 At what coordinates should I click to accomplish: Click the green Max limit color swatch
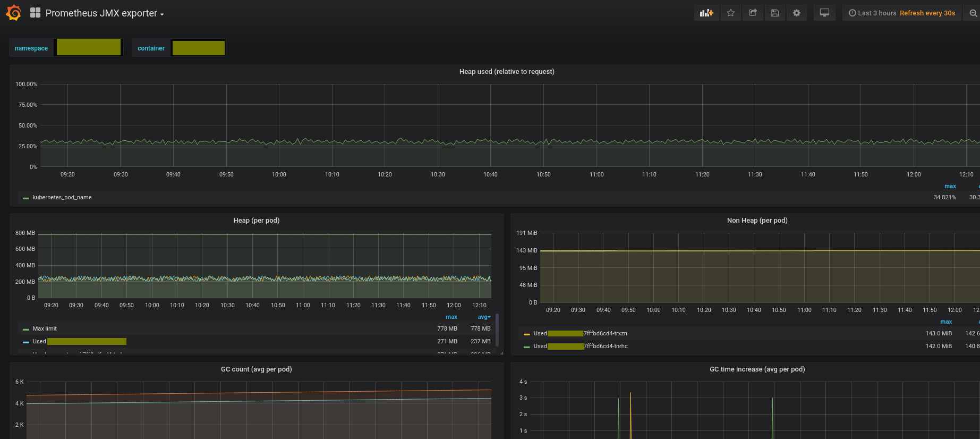(26, 330)
